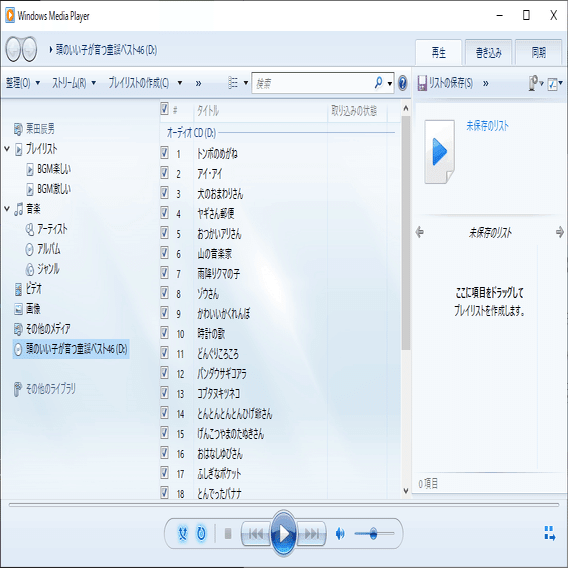Click the navigation Forward arrow
The width and height of the screenshot is (568, 568).
[29, 49]
